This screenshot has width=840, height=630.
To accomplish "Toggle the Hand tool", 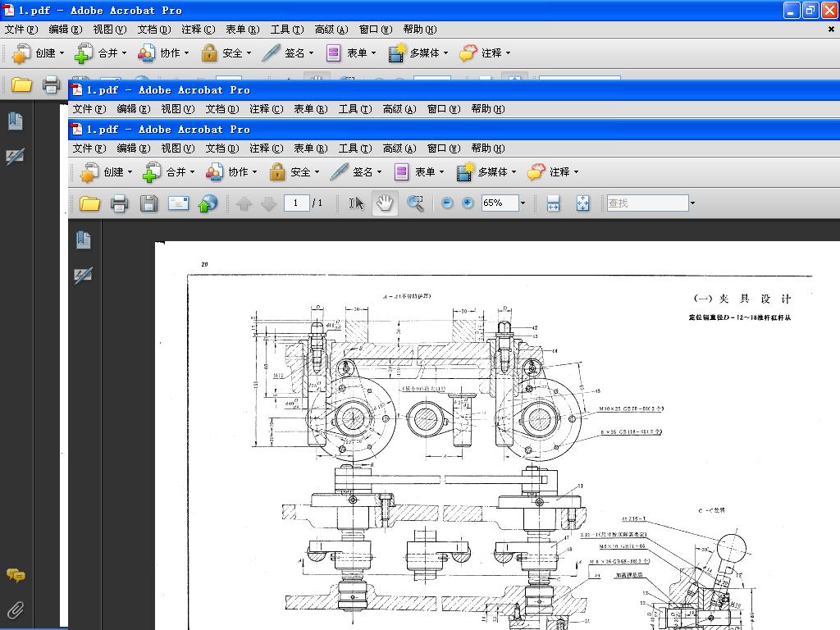I will [385, 203].
